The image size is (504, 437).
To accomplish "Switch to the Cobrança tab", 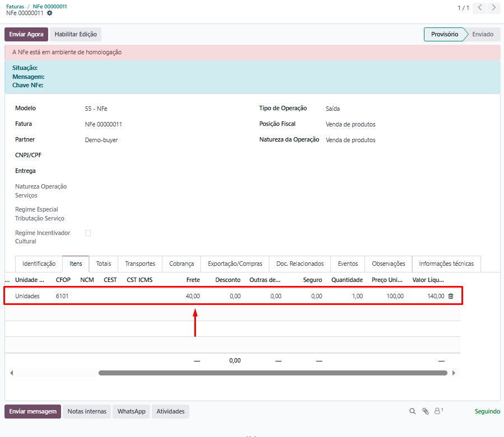I will coord(181,264).
